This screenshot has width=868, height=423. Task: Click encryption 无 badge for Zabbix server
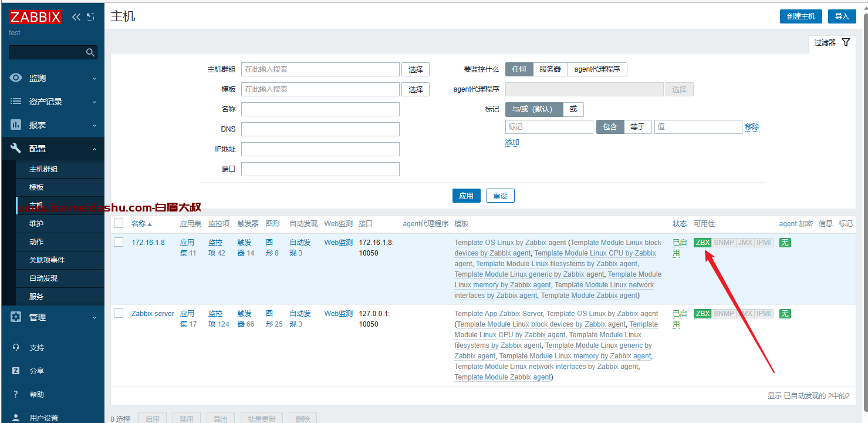tap(785, 314)
